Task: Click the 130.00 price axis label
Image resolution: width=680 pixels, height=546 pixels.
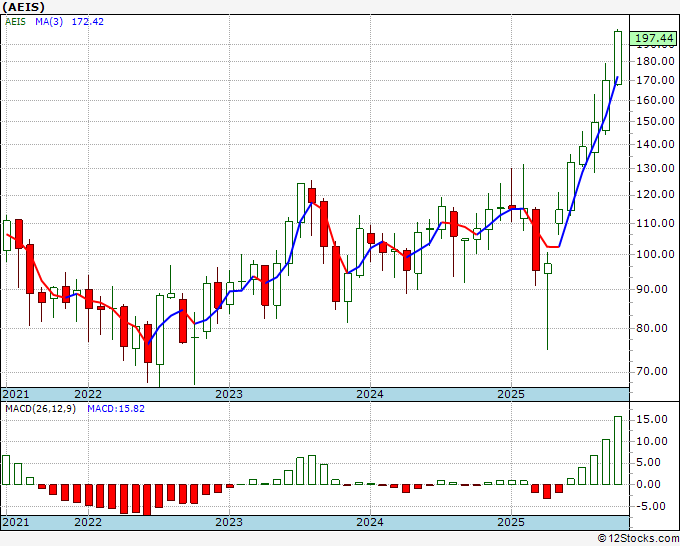Action: pos(655,168)
